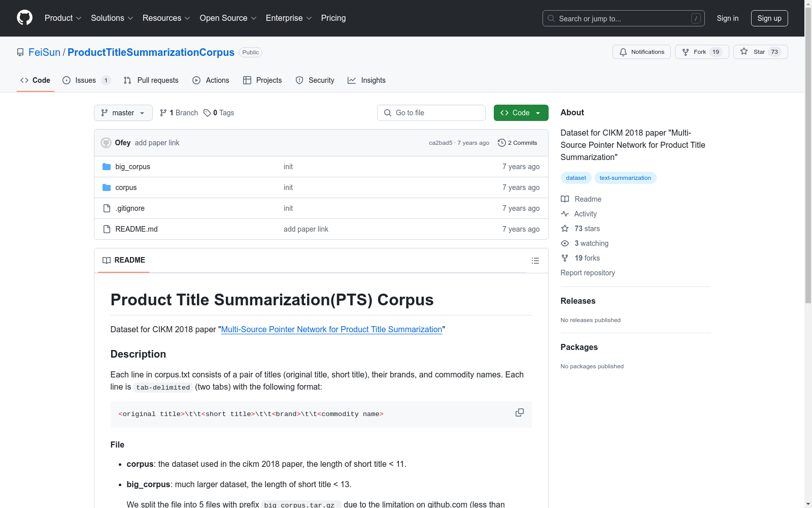Click the star icon beside 73 stars
Image resolution: width=812 pixels, height=508 pixels.
pos(565,229)
